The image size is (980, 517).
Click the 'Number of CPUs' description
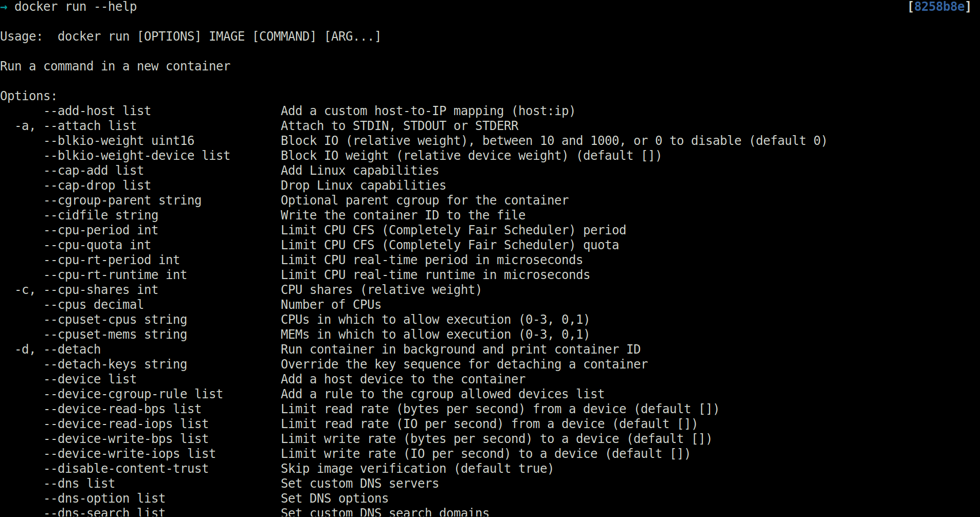pos(331,305)
